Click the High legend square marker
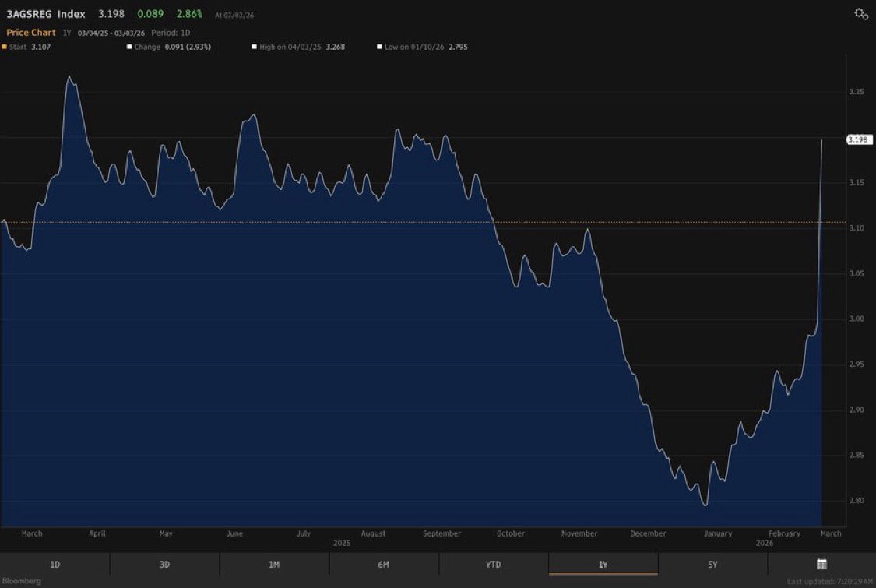The image size is (876, 588). click(254, 47)
